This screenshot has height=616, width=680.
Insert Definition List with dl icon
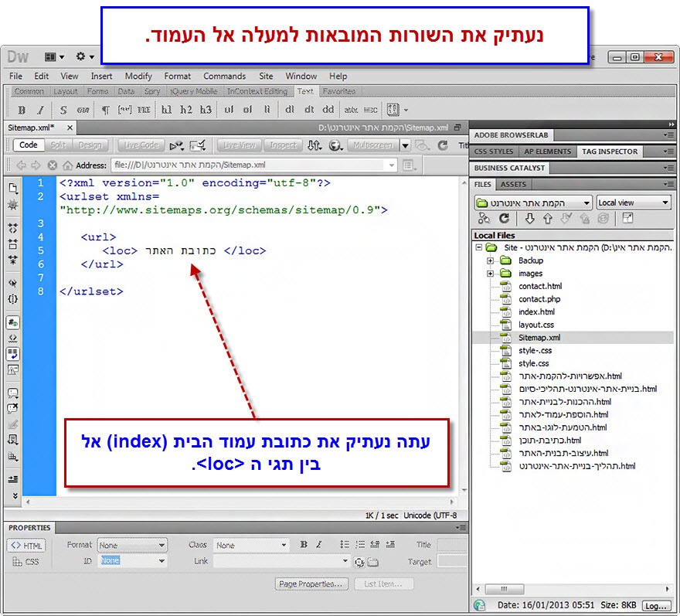pos(290,109)
